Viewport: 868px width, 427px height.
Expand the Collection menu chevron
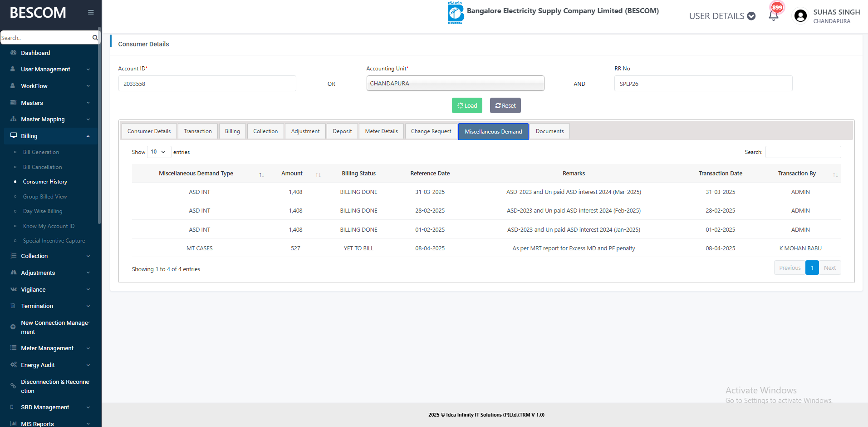(x=88, y=256)
